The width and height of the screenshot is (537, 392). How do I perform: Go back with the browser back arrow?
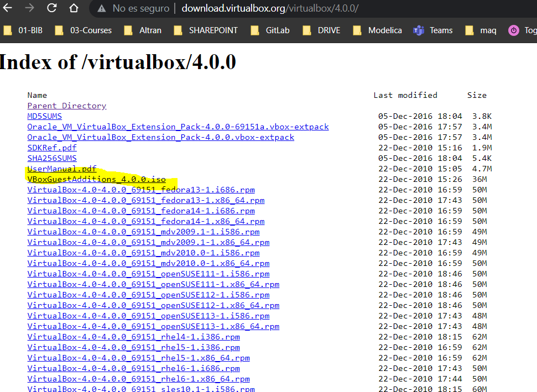point(8,8)
